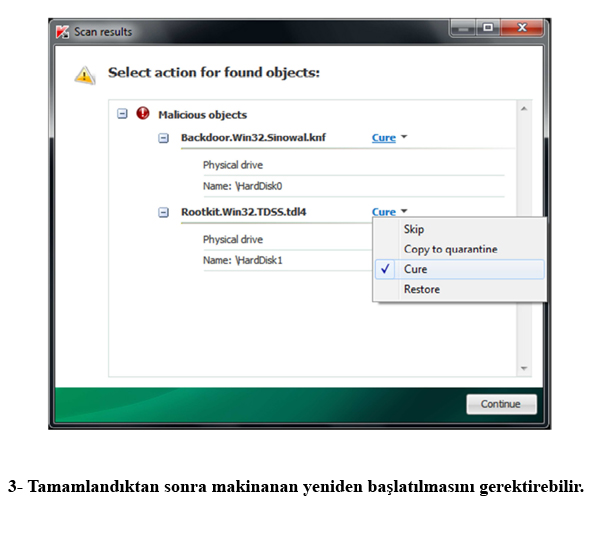Collapse the Backdoor.Win32.Sinowal.knf entry
The width and height of the screenshot is (592, 542).
click(x=163, y=138)
